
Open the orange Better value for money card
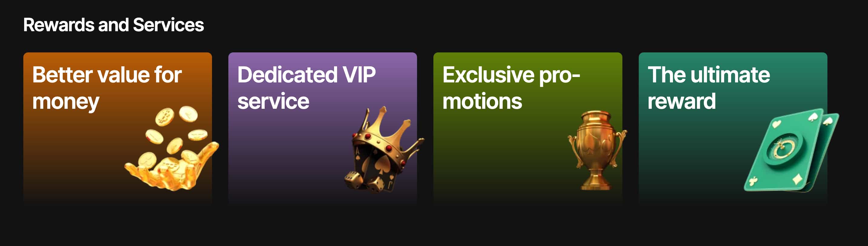point(118,129)
